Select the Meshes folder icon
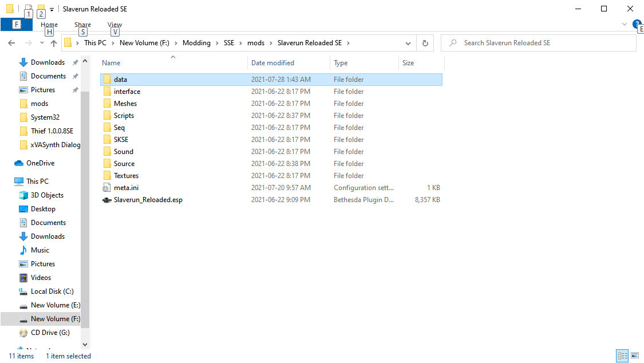Screen dimensions: 644x363 107,104
